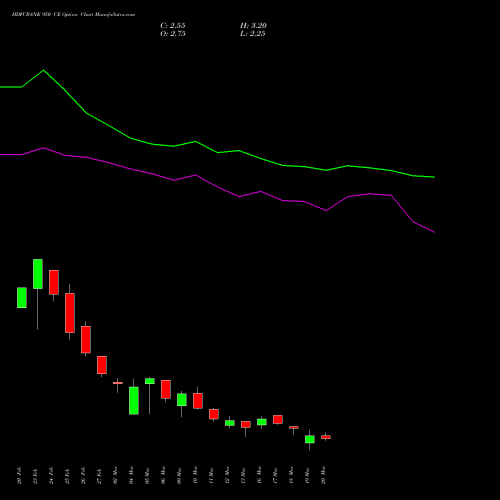
Task: Select the red candle for 13 Mar
Action: point(246,424)
